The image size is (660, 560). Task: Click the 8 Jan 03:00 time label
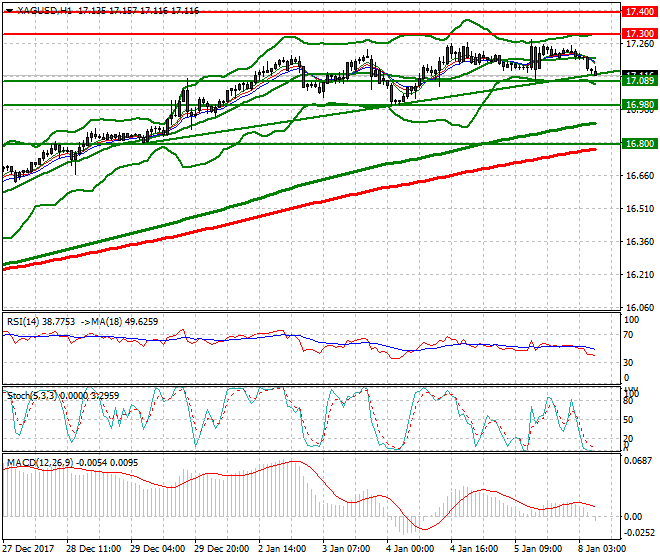(602, 549)
